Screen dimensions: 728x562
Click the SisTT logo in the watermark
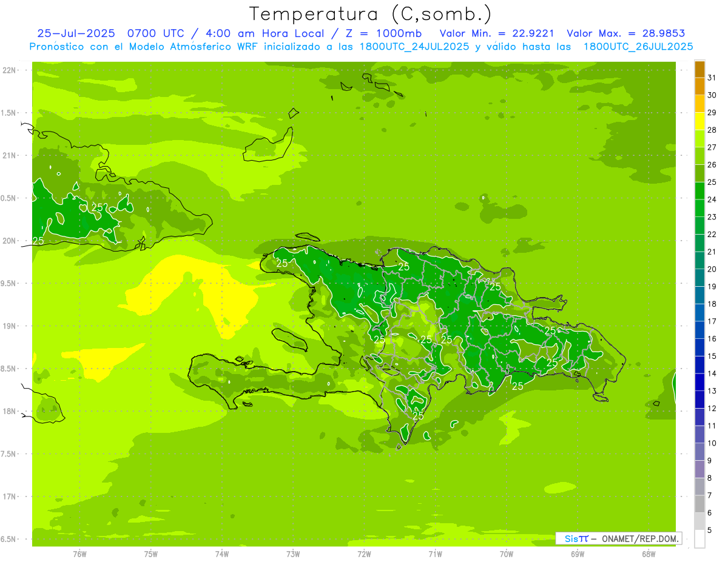576,538
